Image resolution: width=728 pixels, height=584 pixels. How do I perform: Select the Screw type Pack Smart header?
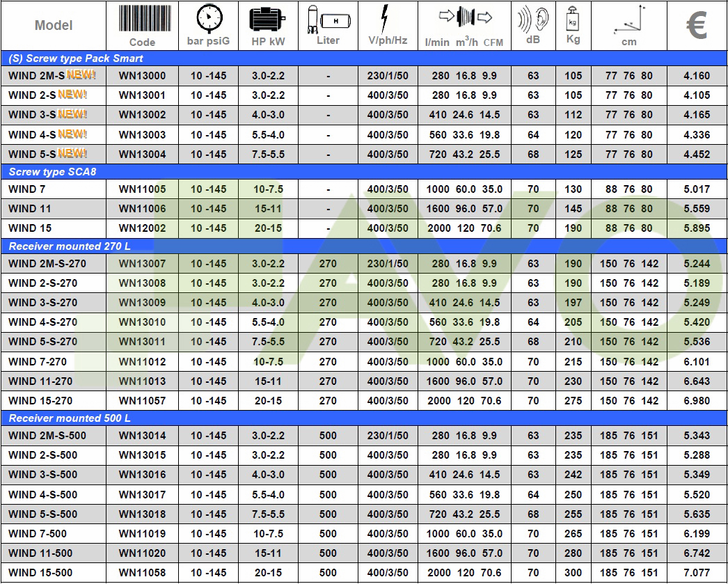pos(75,58)
